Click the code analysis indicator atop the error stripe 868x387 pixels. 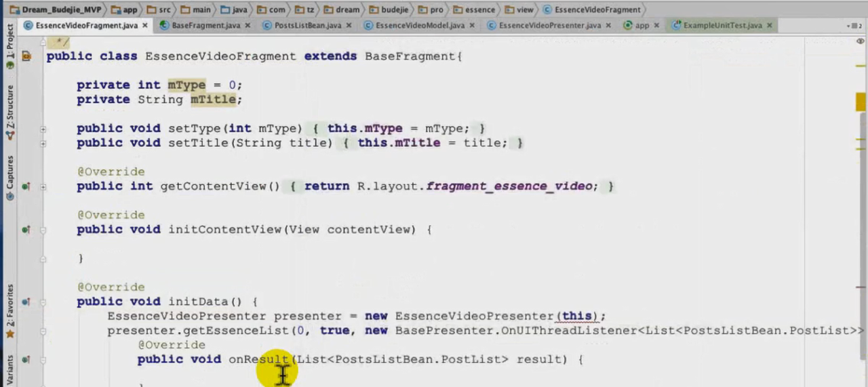click(861, 42)
